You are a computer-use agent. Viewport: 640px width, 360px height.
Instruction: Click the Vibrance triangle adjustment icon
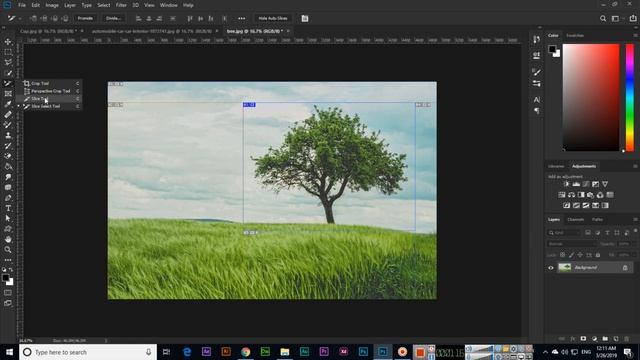(605, 184)
